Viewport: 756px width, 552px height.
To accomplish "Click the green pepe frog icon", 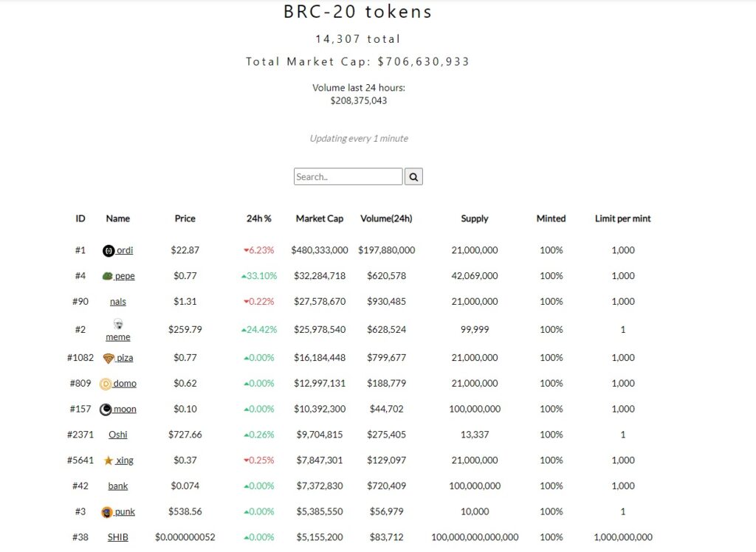I will (108, 276).
